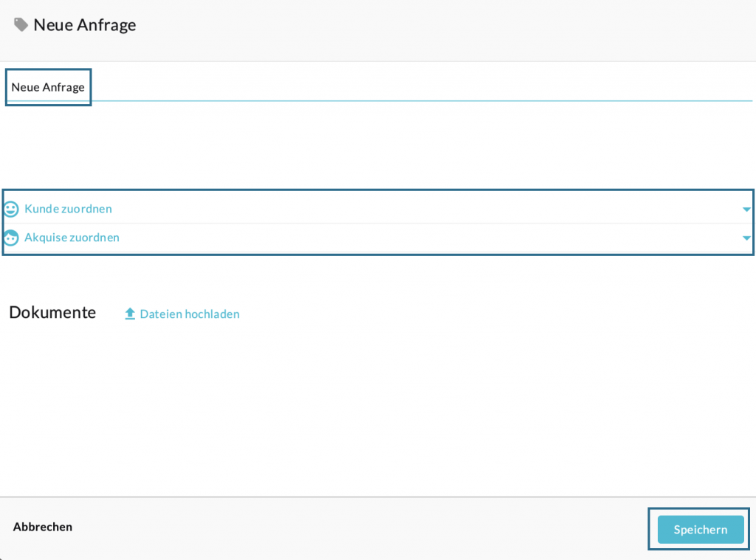Open the Akquise zuordnen selector by its label
This screenshot has height=560, width=756.
[72, 238]
